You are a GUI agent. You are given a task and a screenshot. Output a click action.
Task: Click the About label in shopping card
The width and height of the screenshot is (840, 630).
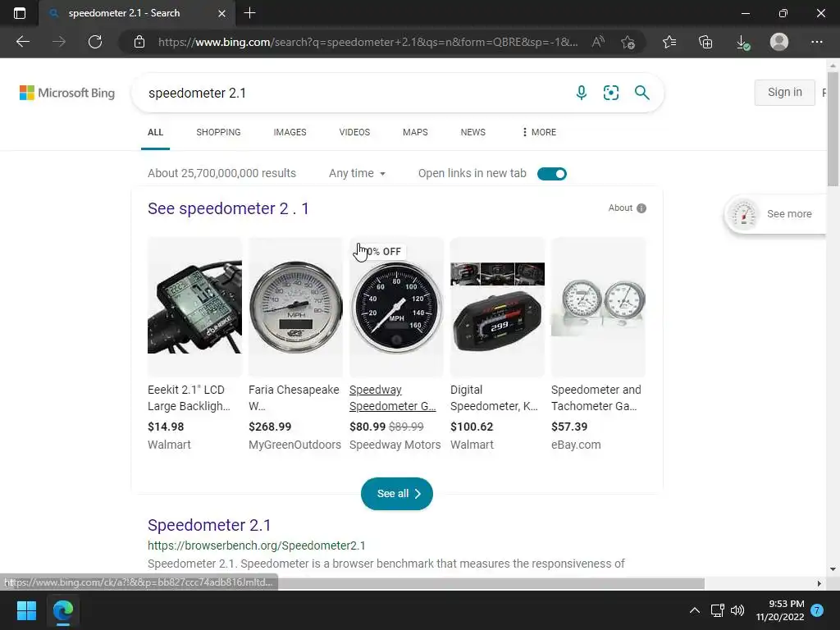point(620,208)
